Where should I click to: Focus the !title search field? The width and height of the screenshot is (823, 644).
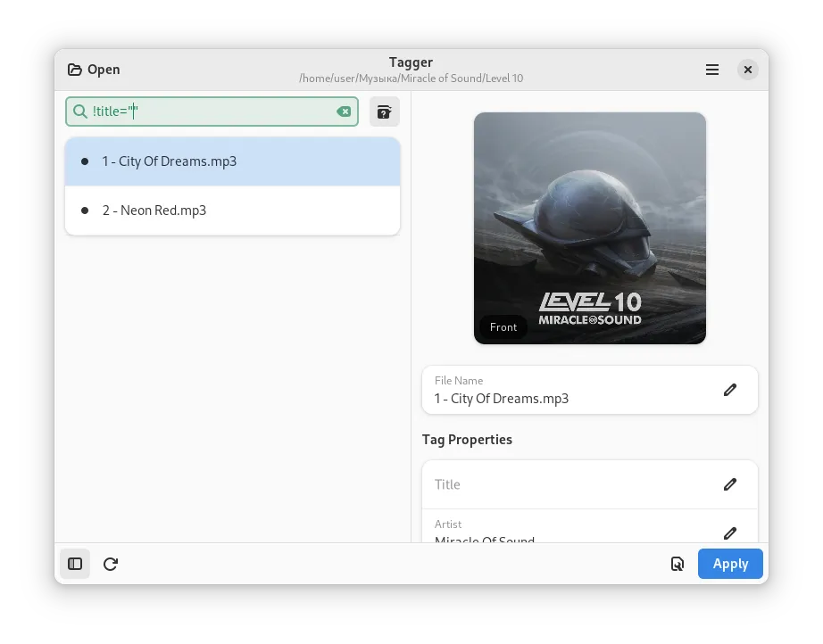(x=212, y=111)
